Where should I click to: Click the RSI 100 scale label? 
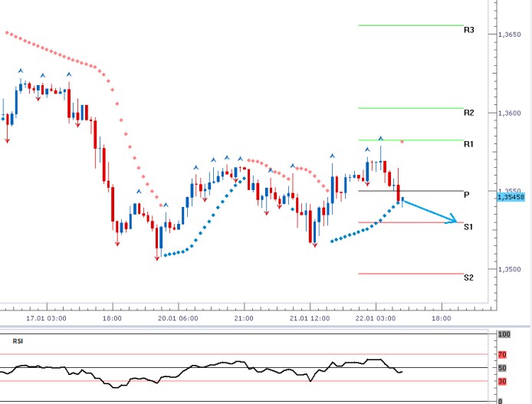tap(504, 334)
